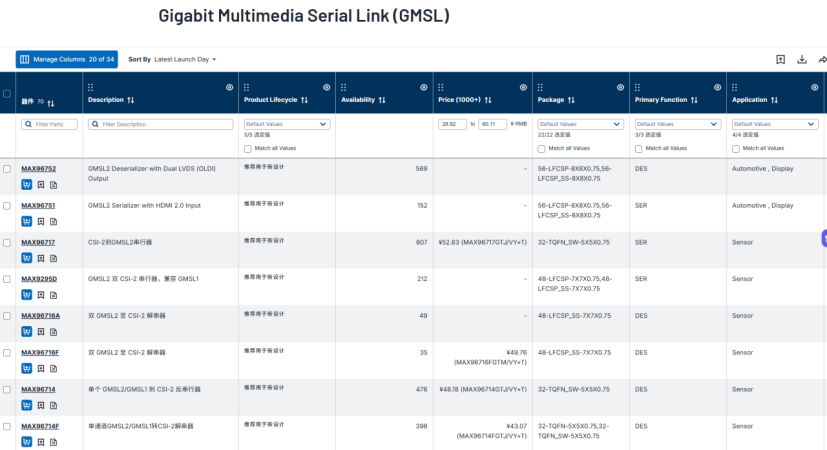Open Sort By Latest Launch Day dropdown
Image resolution: width=827 pixels, height=450 pixels.
tap(185, 60)
